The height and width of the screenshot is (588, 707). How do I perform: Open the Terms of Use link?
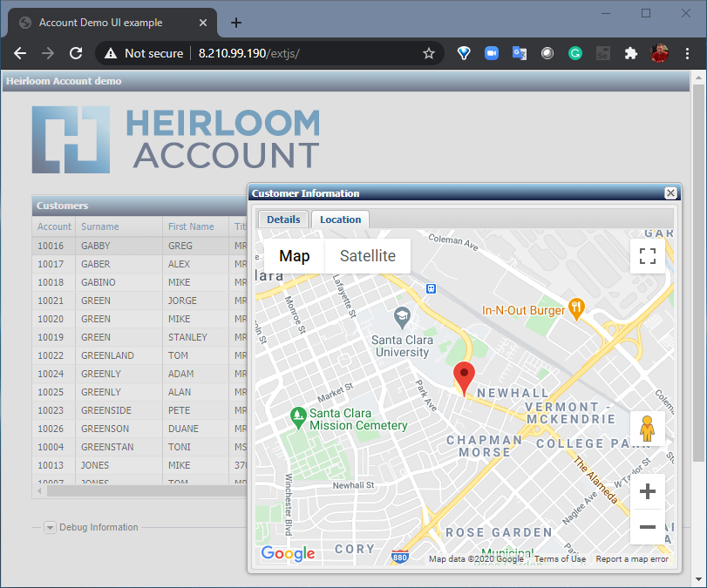[x=560, y=559]
